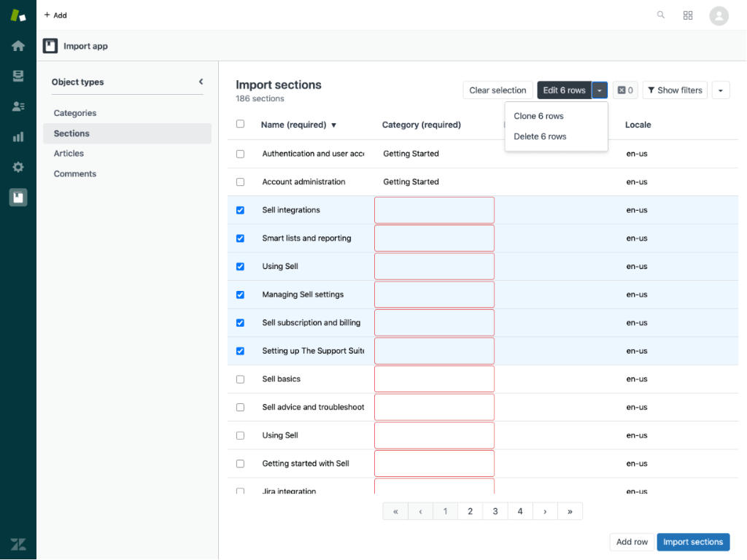Check the Sell basics row checkbox
747x560 pixels.
coord(240,378)
